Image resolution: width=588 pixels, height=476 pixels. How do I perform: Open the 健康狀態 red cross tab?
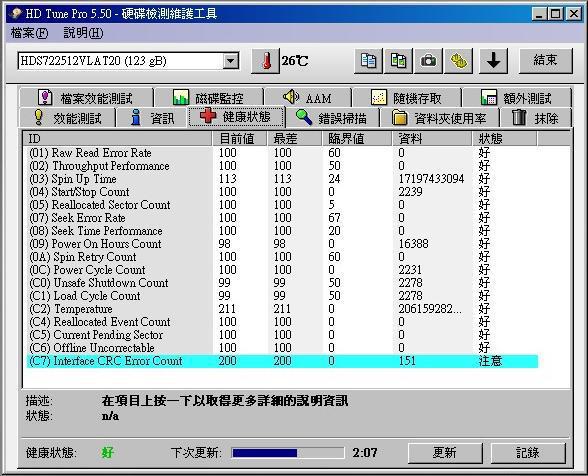click(236, 117)
